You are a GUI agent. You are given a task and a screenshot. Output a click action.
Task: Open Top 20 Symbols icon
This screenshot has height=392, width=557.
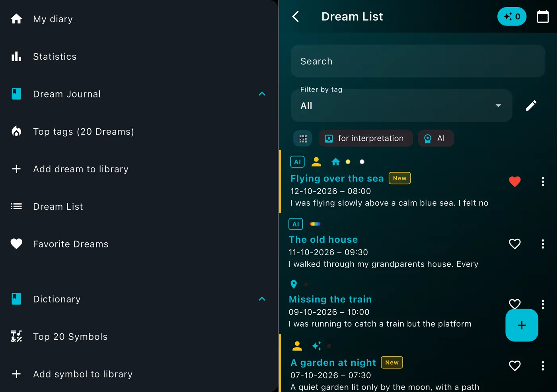click(x=16, y=336)
